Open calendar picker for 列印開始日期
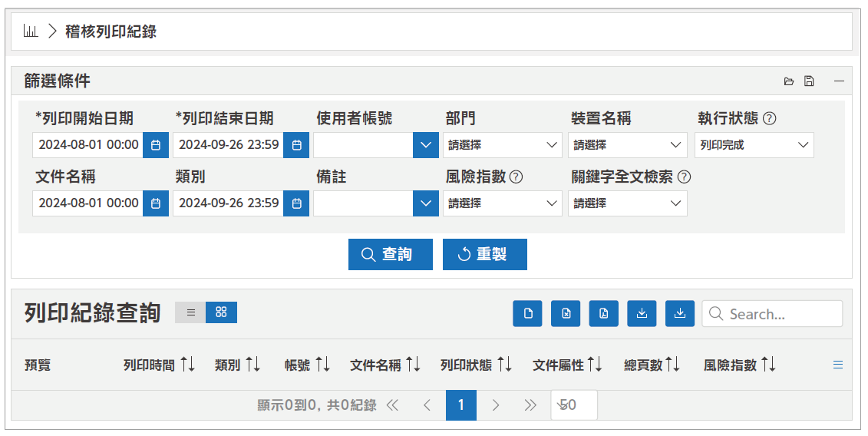868x436 pixels. pos(156,144)
